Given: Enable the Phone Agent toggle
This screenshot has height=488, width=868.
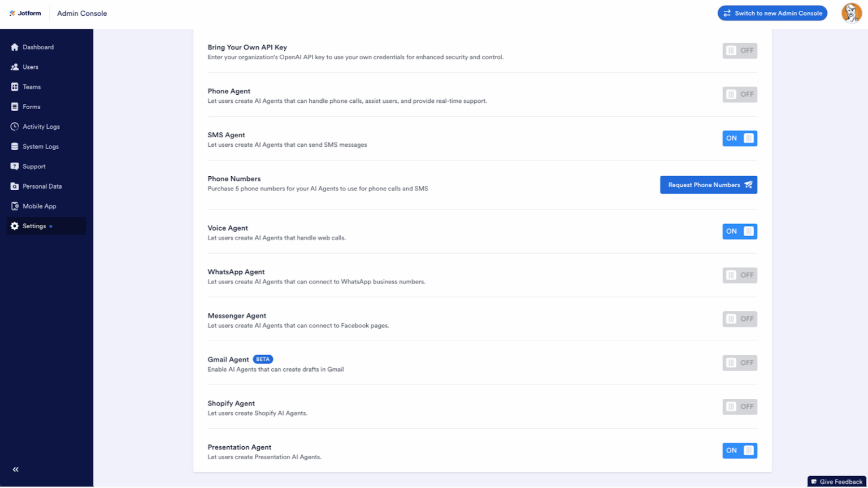Looking at the screenshot, I should pos(740,94).
